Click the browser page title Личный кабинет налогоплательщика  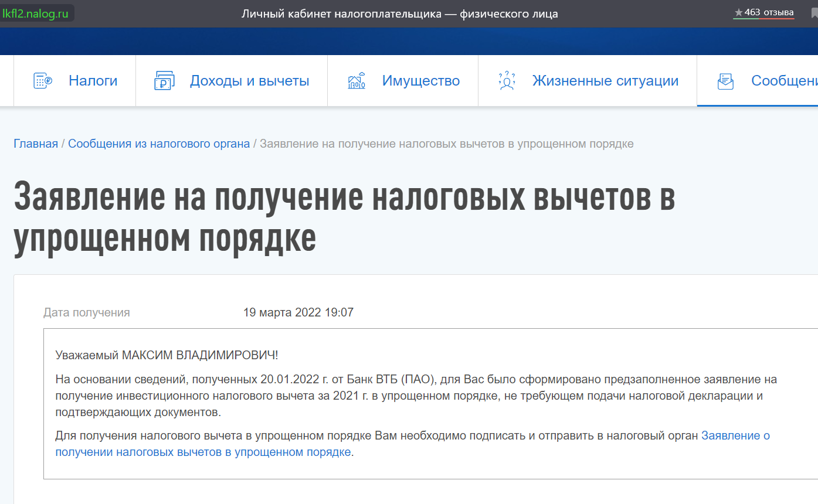click(x=399, y=13)
